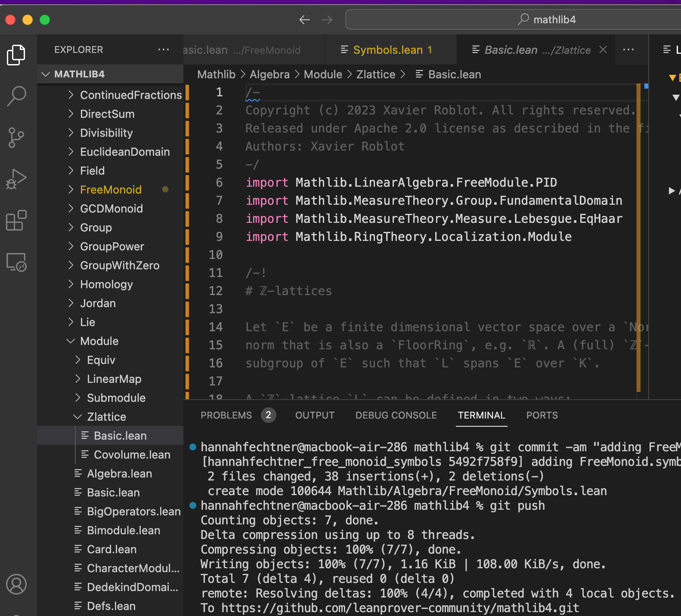This screenshot has height=616, width=681.
Task: Open BigOperators.lean in explorer
Action: coord(110,511)
